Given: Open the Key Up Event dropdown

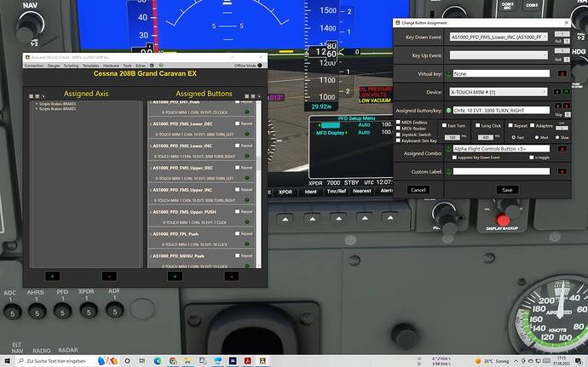Looking at the screenshot, I should [x=499, y=55].
